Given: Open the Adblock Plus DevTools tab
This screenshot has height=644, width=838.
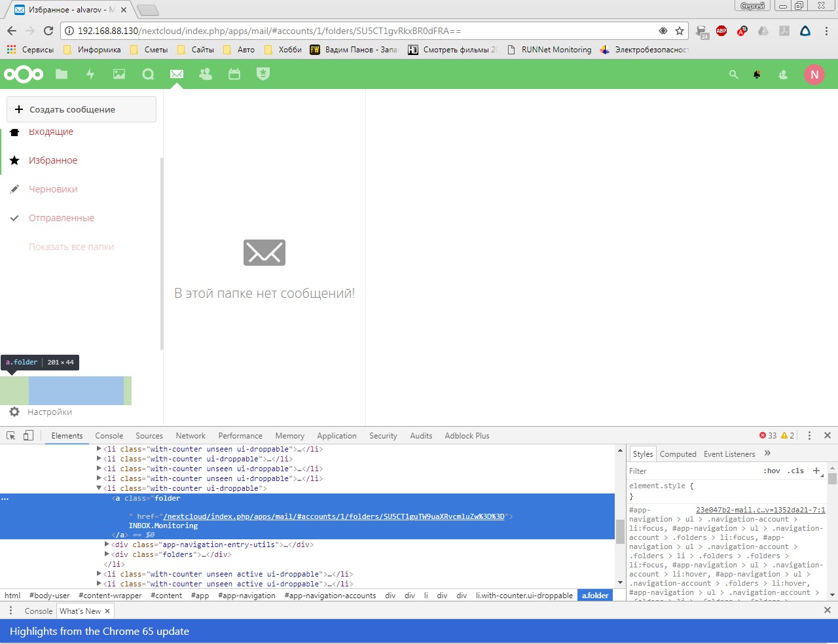Looking at the screenshot, I should click(x=467, y=436).
